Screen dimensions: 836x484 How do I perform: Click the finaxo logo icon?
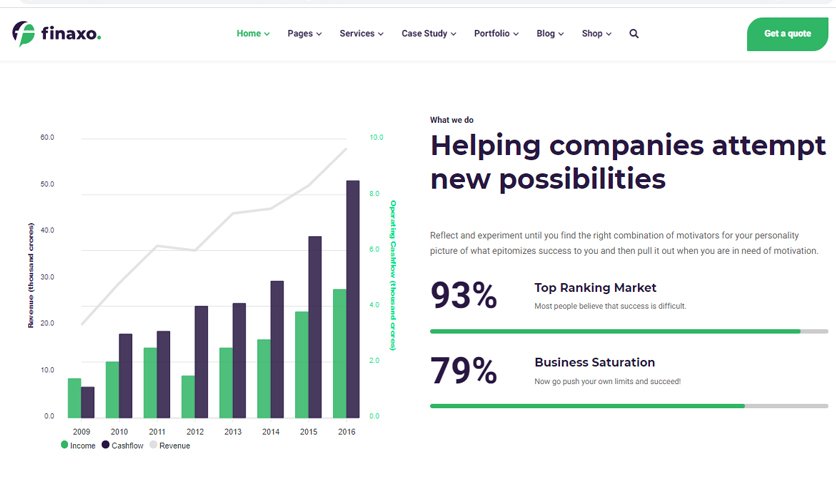point(23,34)
